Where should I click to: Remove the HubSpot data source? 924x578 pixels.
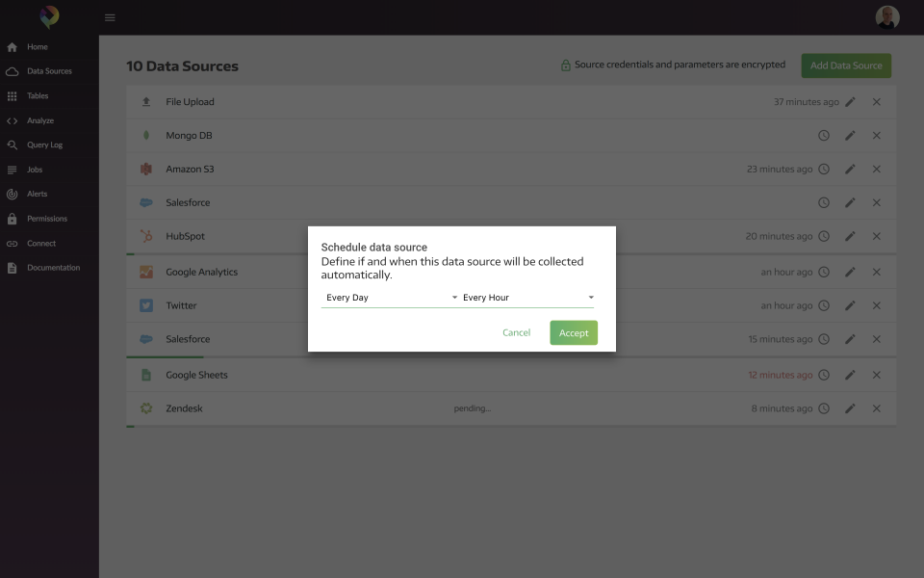876,237
